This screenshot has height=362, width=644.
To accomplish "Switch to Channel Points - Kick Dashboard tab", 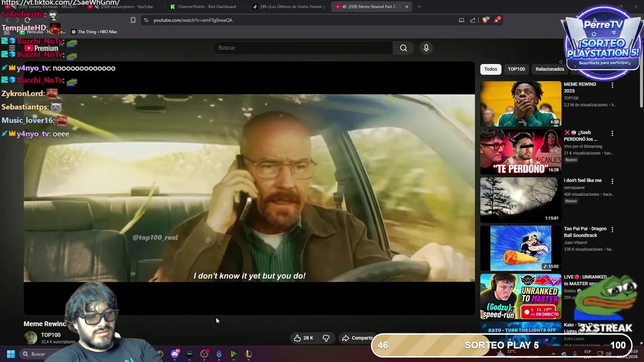I will pyautogui.click(x=206, y=7).
